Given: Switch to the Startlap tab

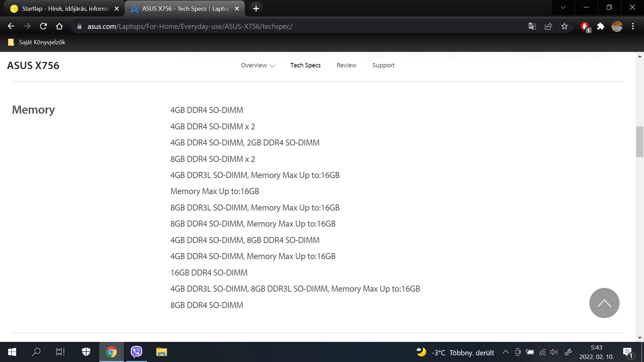Looking at the screenshot, I should (x=65, y=9).
